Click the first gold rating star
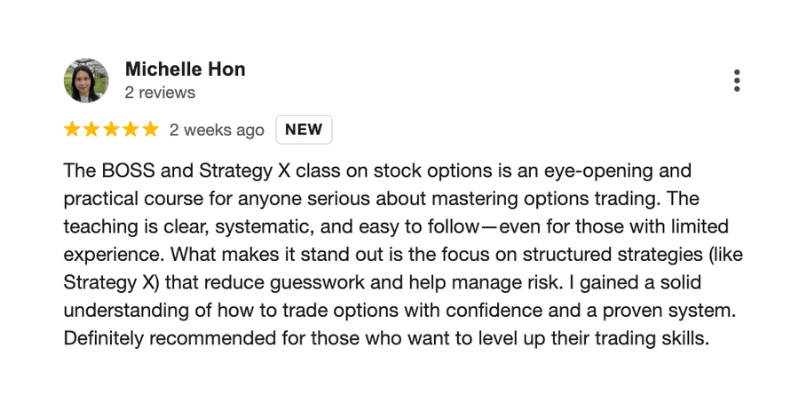The image size is (800, 400). [72, 130]
